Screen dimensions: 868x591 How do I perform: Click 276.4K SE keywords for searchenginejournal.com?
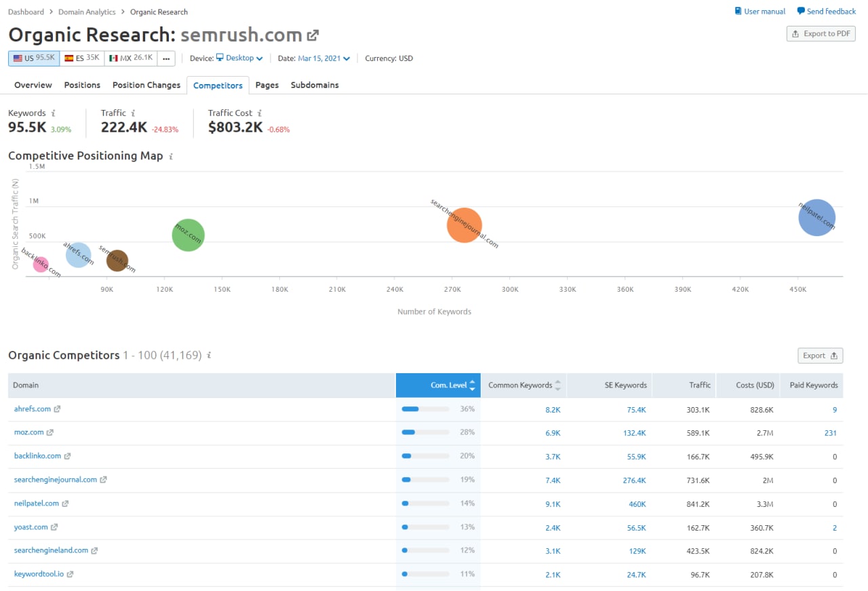click(x=635, y=480)
